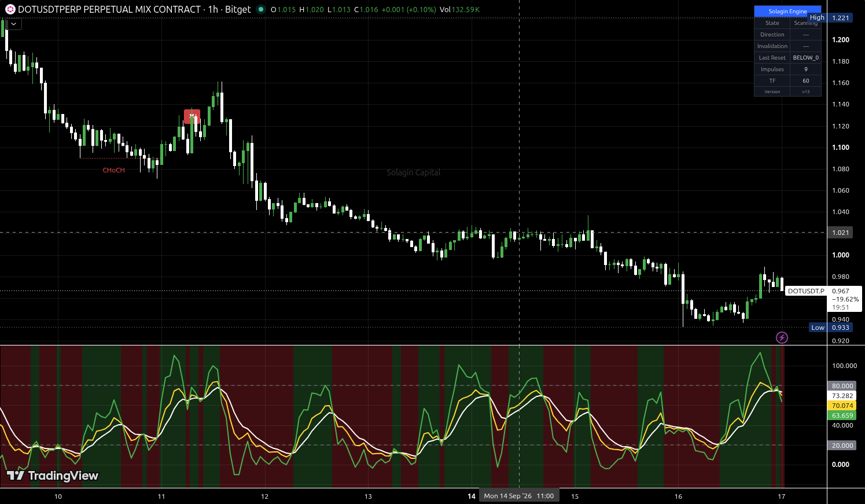Click the DOTUSDTPERP PERPETUAL MIX CONTRACT title
Viewport: 865px width, 504px height.
(x=109, y=9)
